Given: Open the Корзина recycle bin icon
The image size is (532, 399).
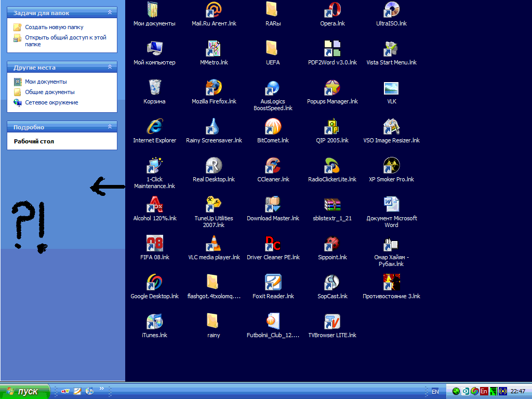Looking at the screenshot, I should point(154,88).
